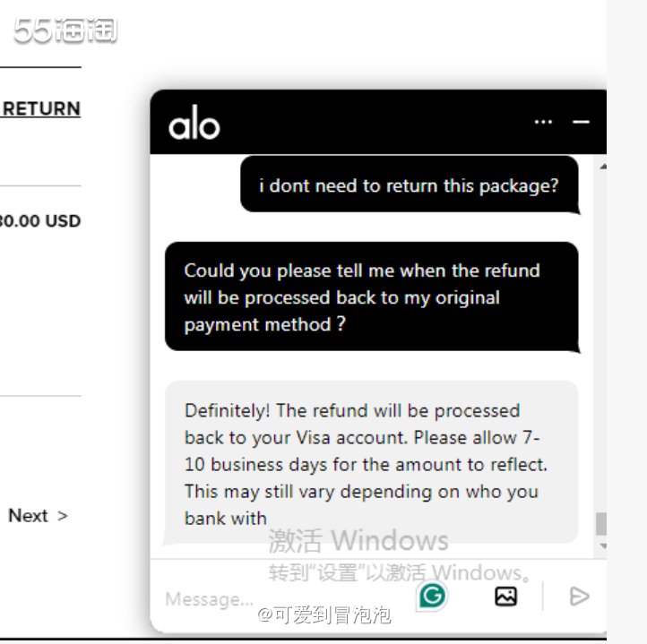The image size is (647, 644).
Task: Click the Next > link
Action: (x=38, y=516)
